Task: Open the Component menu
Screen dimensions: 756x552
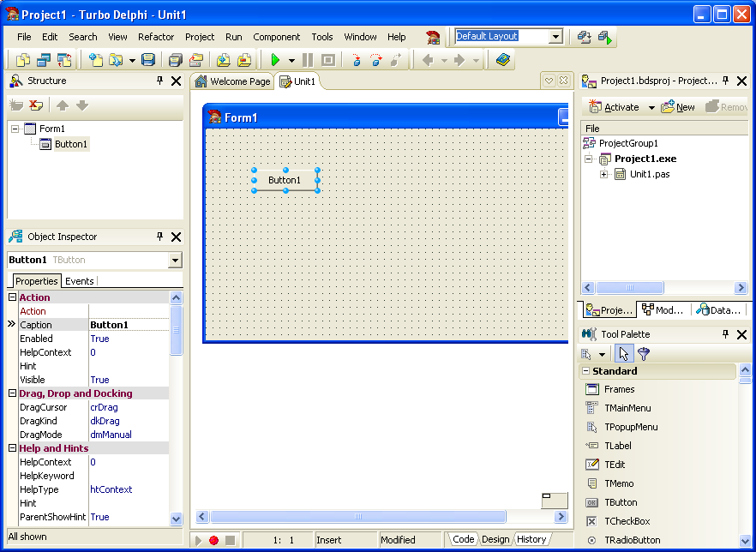Action: pos(276,37)
